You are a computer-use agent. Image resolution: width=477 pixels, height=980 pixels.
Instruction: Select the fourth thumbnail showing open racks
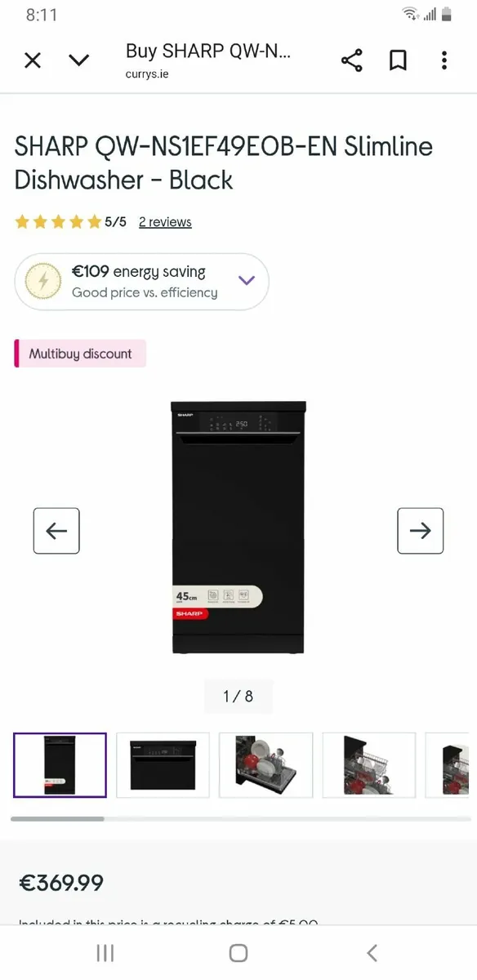click(x=368, y=765)
